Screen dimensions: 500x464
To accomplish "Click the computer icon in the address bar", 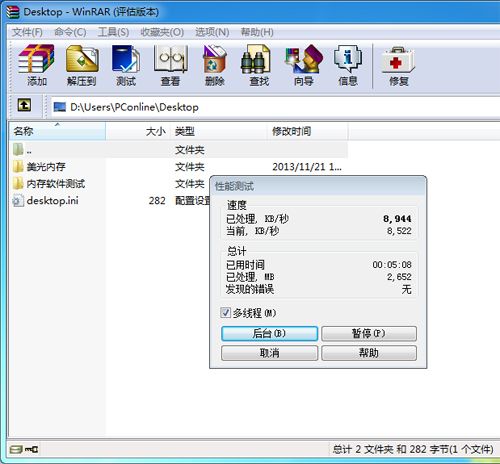I will tap(60, 107).
